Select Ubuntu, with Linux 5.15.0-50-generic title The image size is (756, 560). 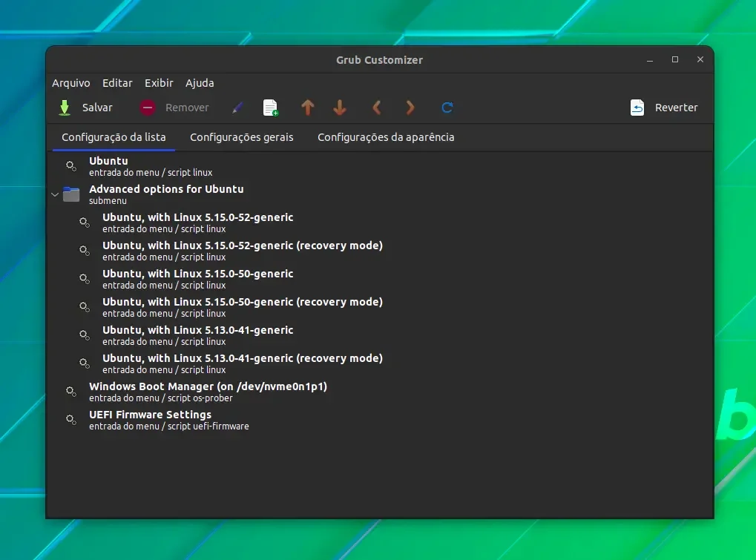coord(197,274)
